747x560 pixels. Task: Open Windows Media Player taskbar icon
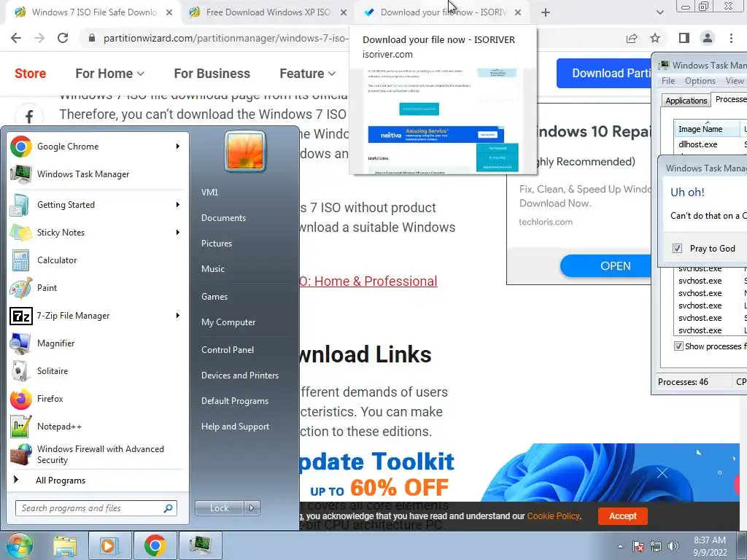(109, 545)
